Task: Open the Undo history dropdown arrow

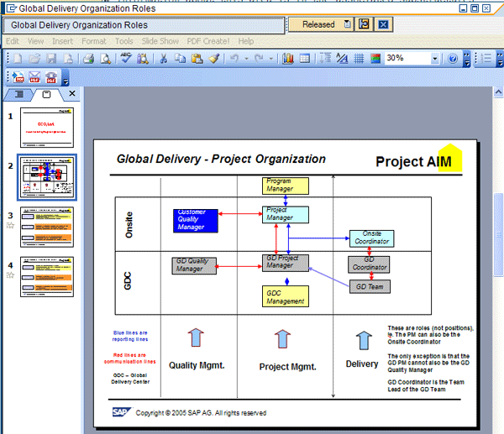Action: pos(246,59)
